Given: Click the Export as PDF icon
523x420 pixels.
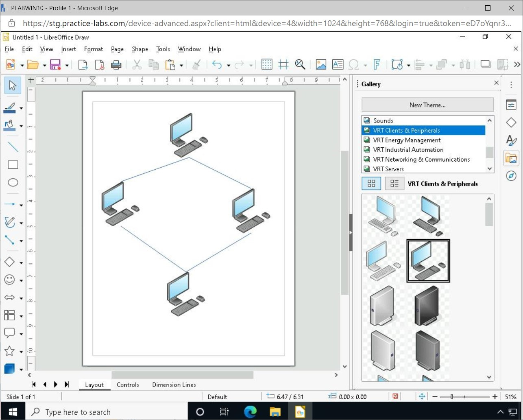Looking at the screenshot, I should (100, 64).
